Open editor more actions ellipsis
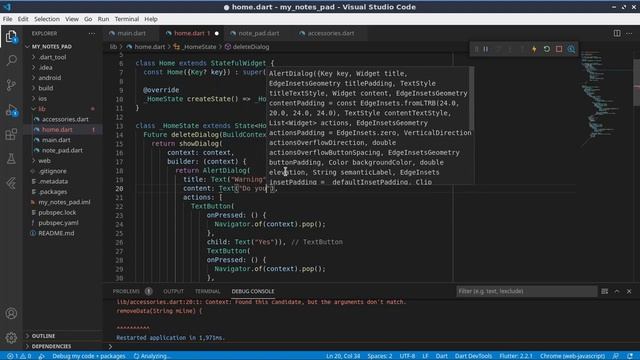The image size is (640, 360). click(x=629, y=33)
